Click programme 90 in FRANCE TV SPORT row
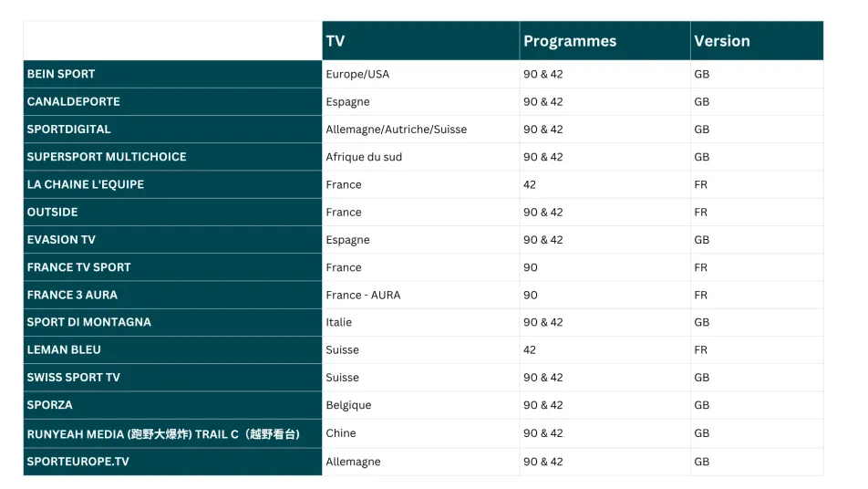Viewport: 868px width, 489px height. (531, 267)
